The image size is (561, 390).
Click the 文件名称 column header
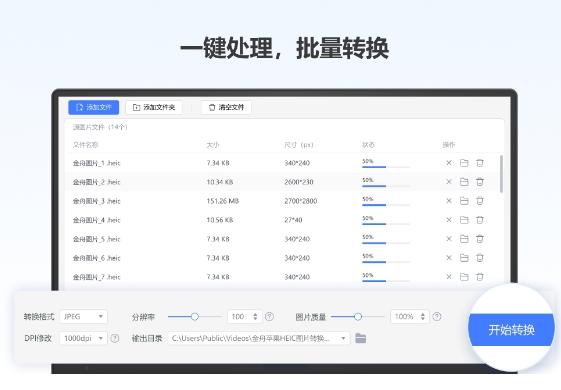[x=86, y=145]
